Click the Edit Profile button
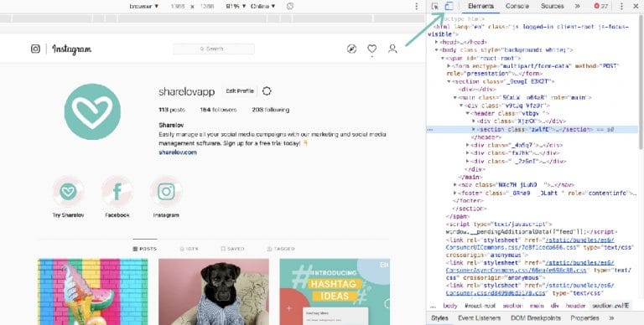This screenshot has width=644, height=325. (x=240, y=91)
